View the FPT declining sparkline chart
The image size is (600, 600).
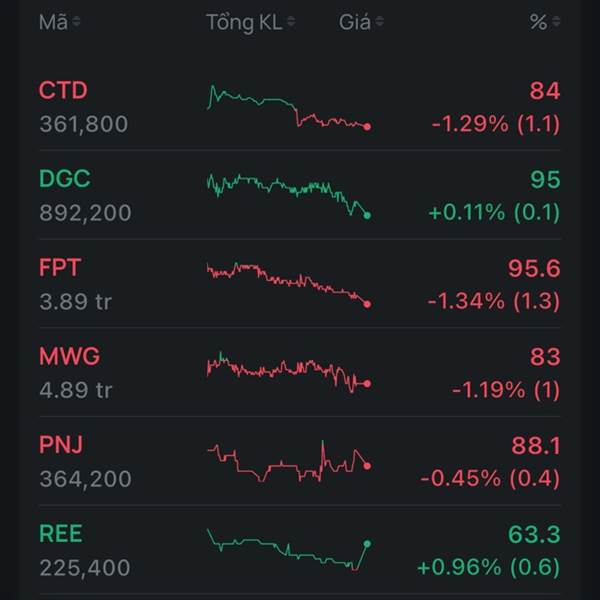[x=288, y=284]
